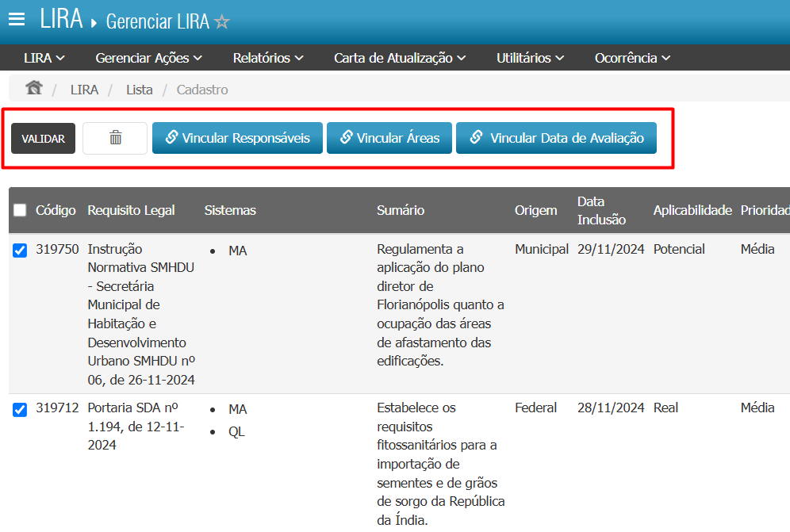Toggle the select-all checkbox in table header

[20, 211]
